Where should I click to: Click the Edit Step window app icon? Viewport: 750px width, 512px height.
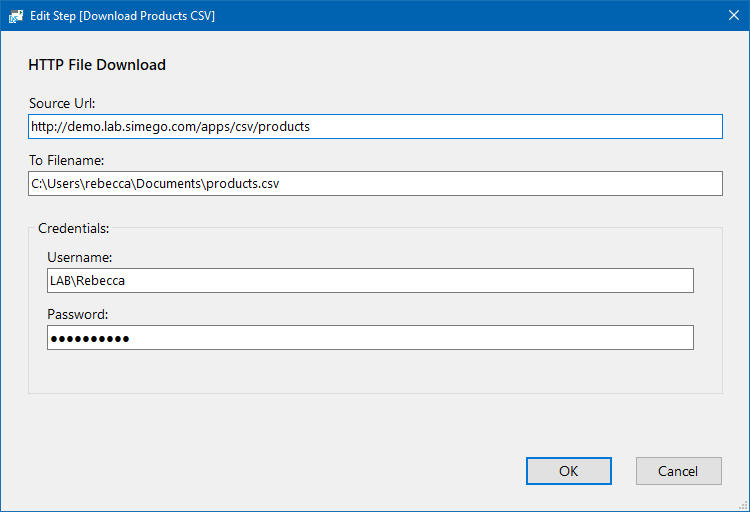pyautogui.click(x=15, y=16)
